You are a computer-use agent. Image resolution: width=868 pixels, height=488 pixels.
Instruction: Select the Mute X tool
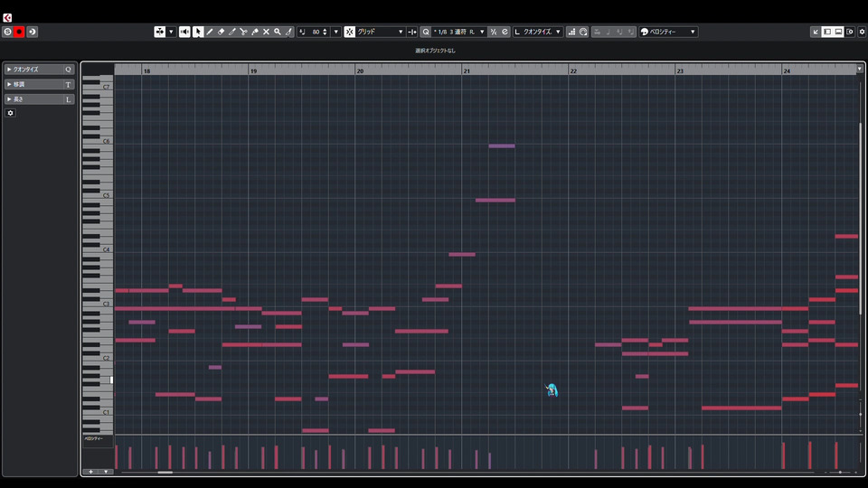(266, 33)
